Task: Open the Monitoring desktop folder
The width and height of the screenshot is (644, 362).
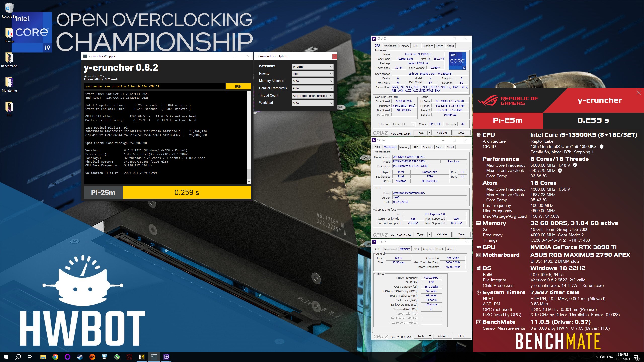Action: (9, 84)
